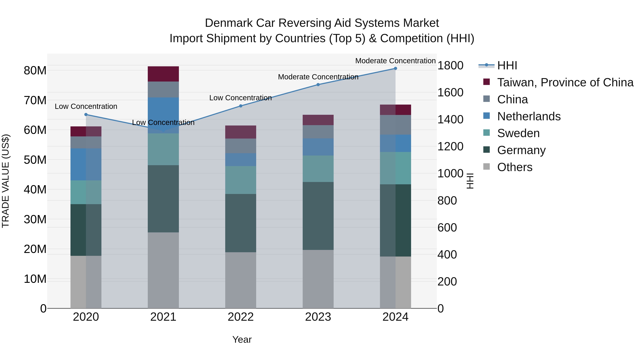Click the Taiwan maroon legend swatch
This screenshot has width=644, height=362.
487,82
